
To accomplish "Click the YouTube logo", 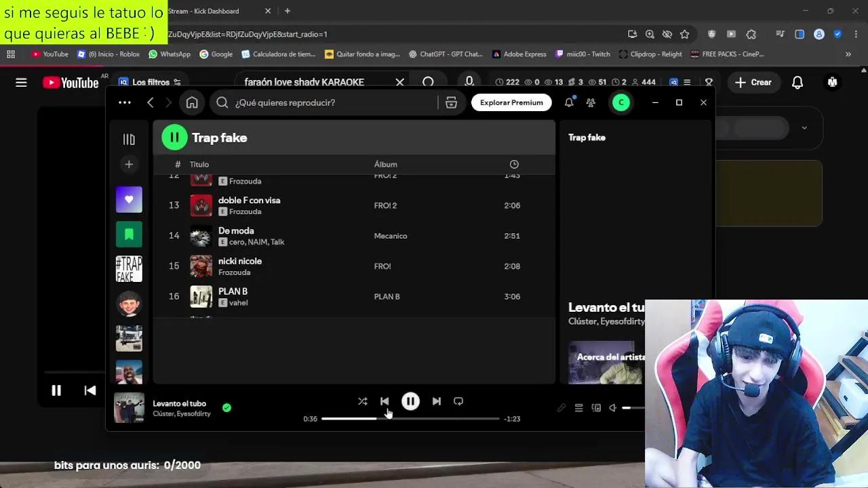I will point(71,82).
